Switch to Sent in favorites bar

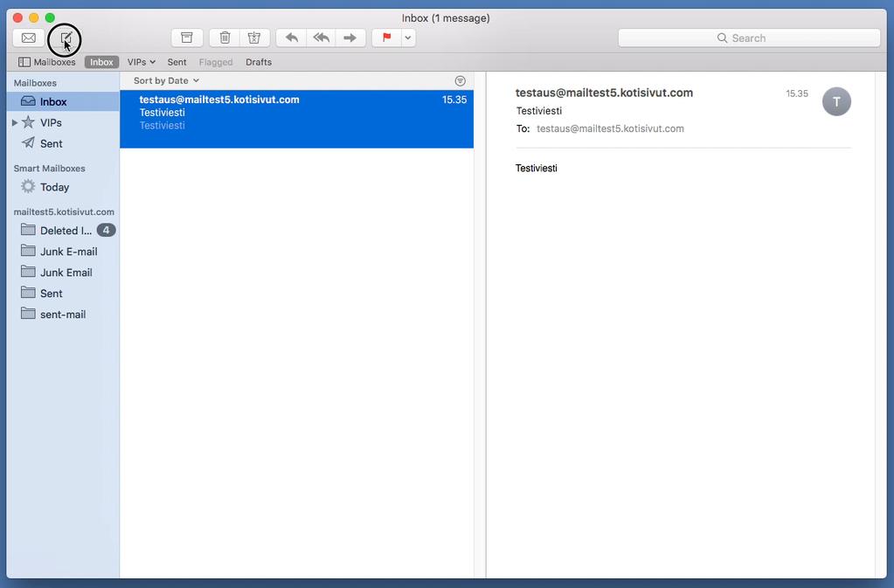point(177,62)
